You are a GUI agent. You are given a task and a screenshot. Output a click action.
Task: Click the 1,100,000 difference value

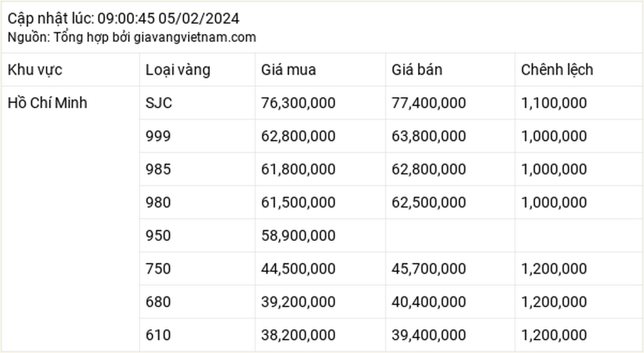coord(554,102)
